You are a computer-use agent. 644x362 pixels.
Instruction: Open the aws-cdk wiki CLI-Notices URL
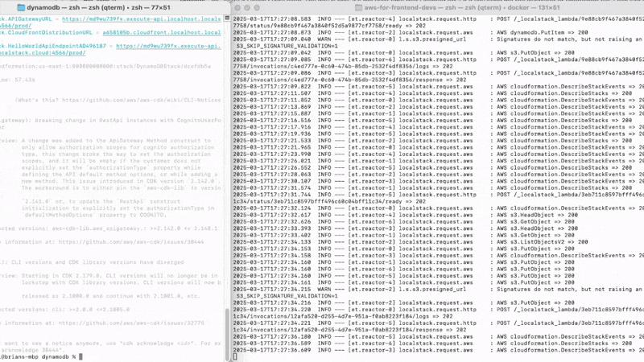[142, 100]
